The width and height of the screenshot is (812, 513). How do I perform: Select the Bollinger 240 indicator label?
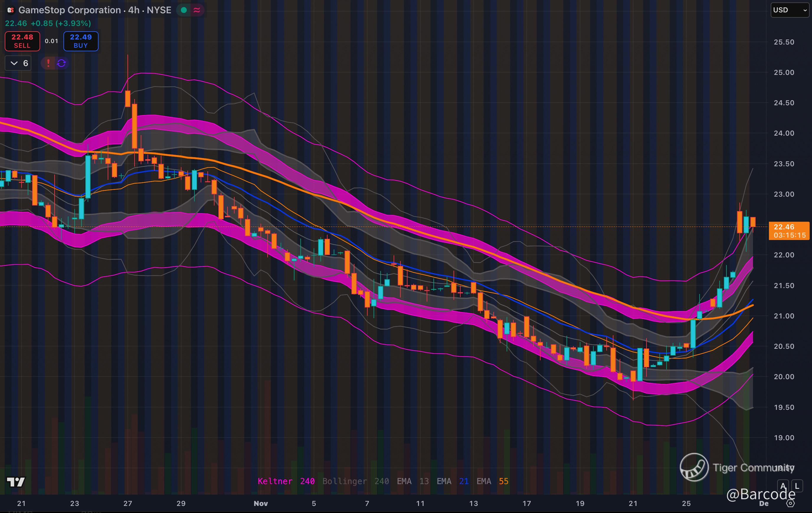click(x=356, y=481)
